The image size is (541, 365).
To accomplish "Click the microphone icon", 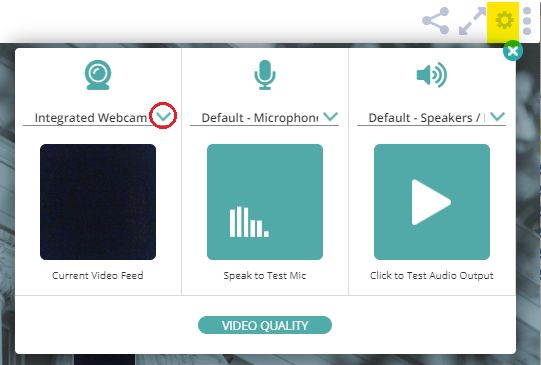I will point(265,75).
